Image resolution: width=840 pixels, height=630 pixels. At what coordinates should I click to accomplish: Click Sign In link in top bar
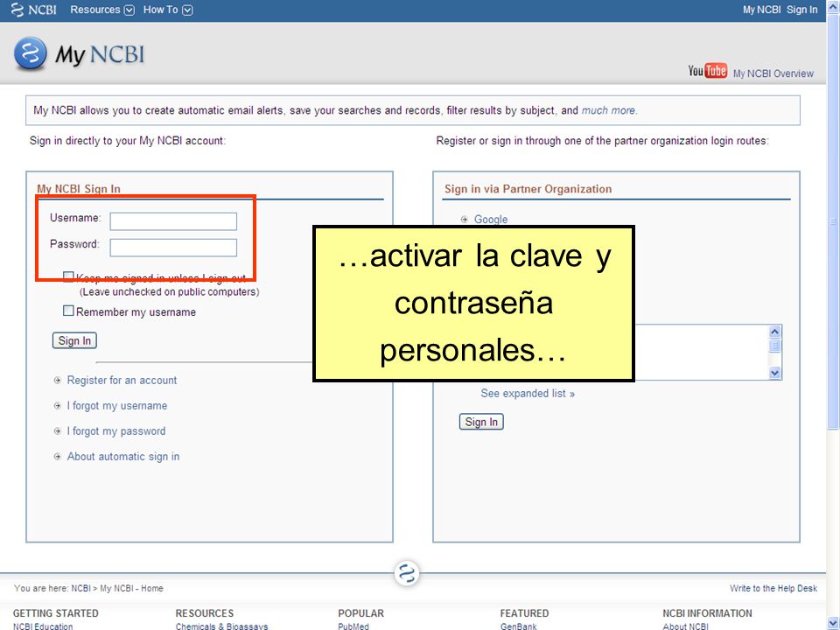click(802, 10)
